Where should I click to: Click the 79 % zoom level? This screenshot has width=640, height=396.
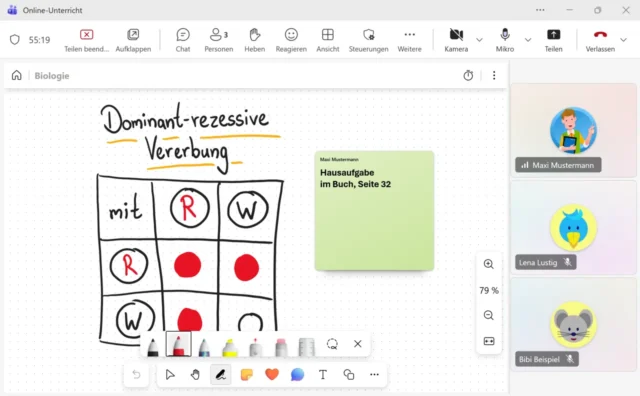(x=489, y=290)
